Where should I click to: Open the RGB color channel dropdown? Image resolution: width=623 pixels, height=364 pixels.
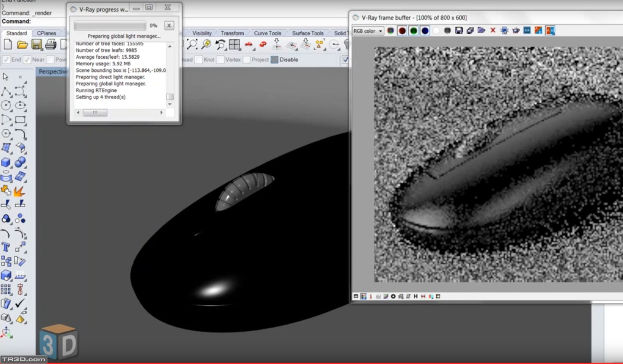click(368, 31)
